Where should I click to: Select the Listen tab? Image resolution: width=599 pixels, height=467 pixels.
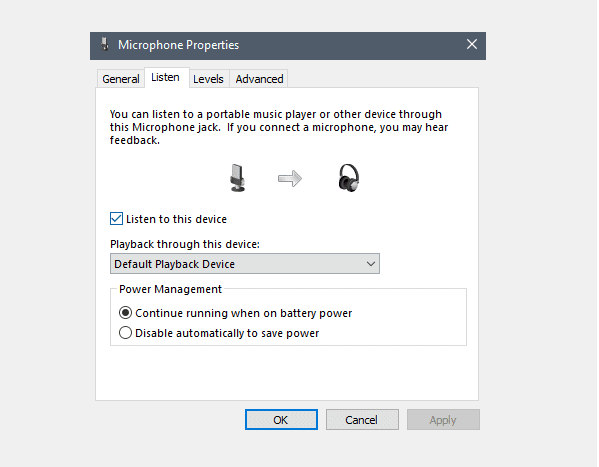coord(165,78)
